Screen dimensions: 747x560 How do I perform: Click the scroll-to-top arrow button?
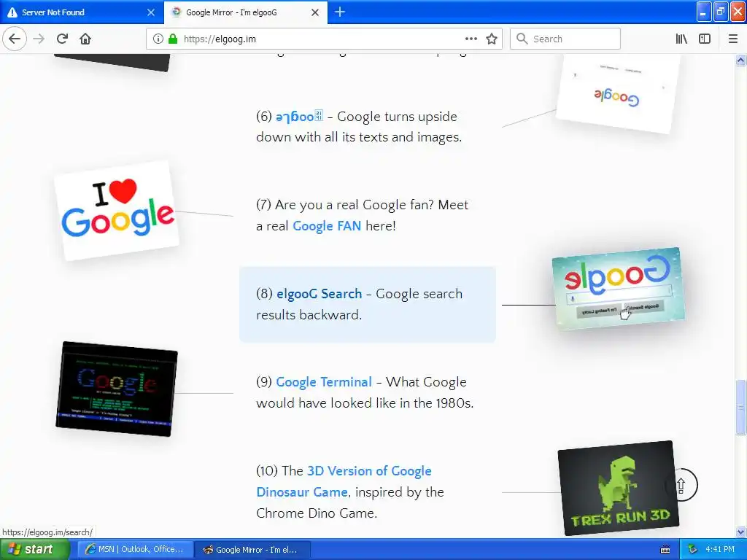tap(682, 485)
